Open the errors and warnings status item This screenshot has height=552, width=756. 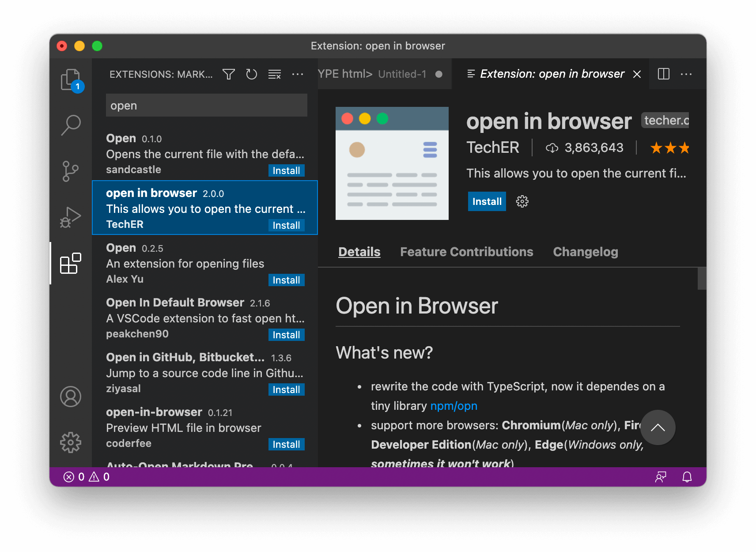pos(87,477)
